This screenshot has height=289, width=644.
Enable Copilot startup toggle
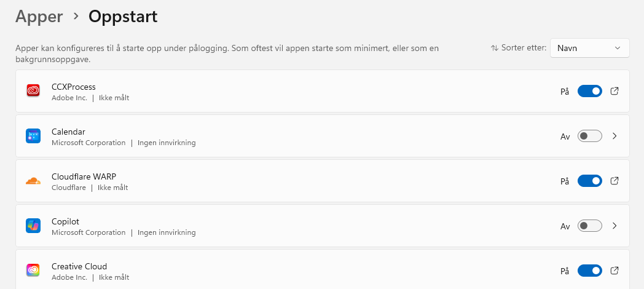589,226
